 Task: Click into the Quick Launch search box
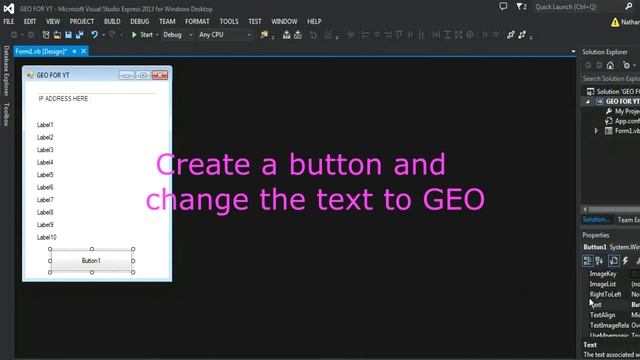[x=578, y=7]
